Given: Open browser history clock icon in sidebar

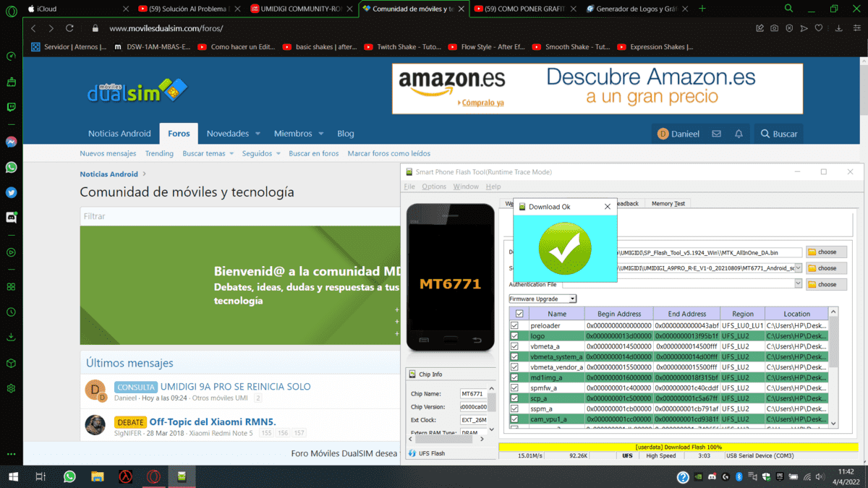Looking at the screenshot, I should click(11, 312).
